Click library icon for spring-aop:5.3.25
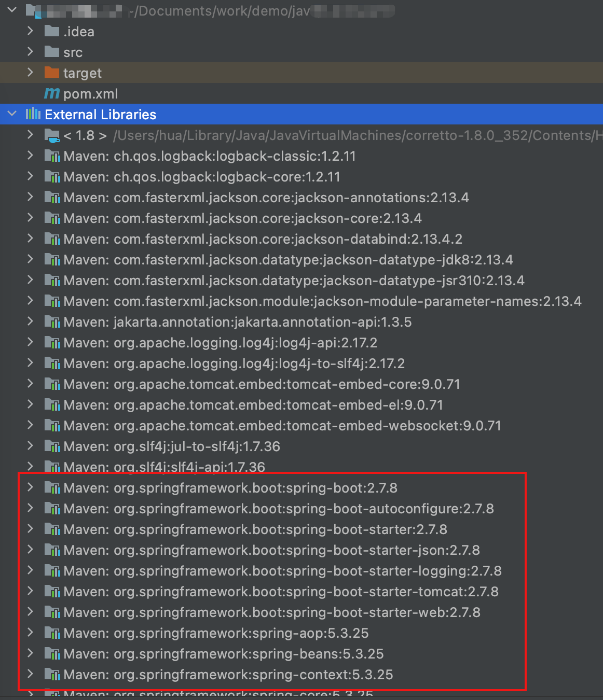 tap(52, 633)
